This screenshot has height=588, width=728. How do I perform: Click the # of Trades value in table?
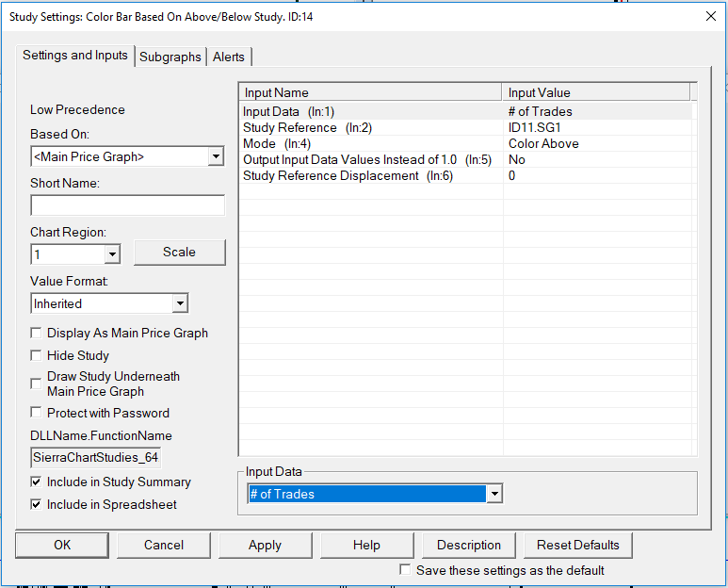pyautogui.click(x=541, y=111)
